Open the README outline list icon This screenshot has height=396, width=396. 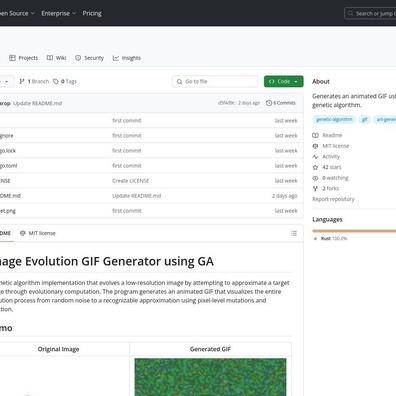tap(294, 233)
